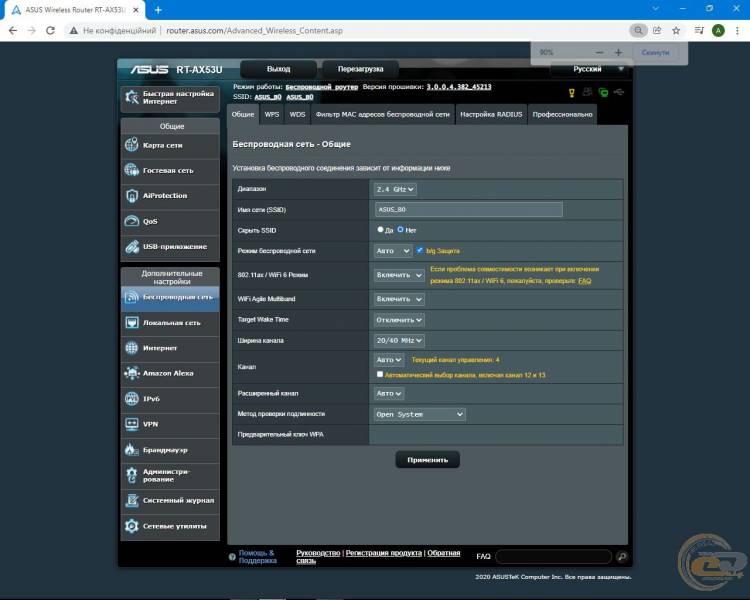The width and height of the screenshot is (750, 600).
Task: Open authentication method Open System dropdown
Action: click(419, 414)
